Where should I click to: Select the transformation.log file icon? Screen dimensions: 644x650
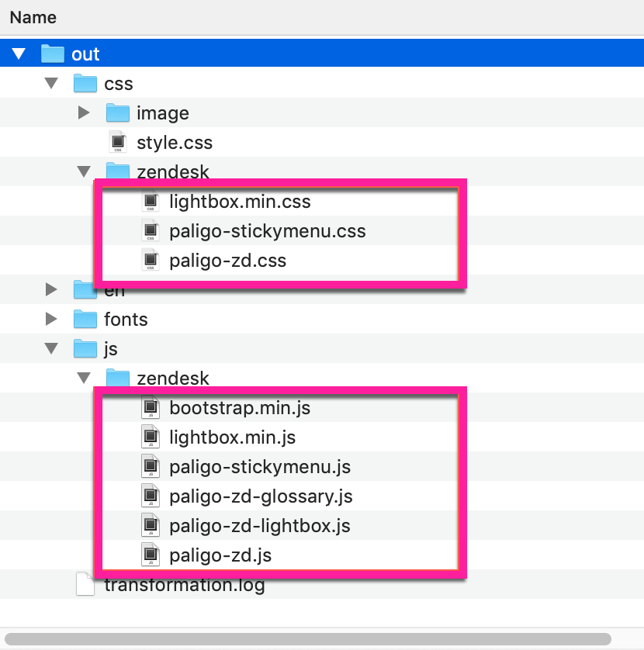(85, 583)
